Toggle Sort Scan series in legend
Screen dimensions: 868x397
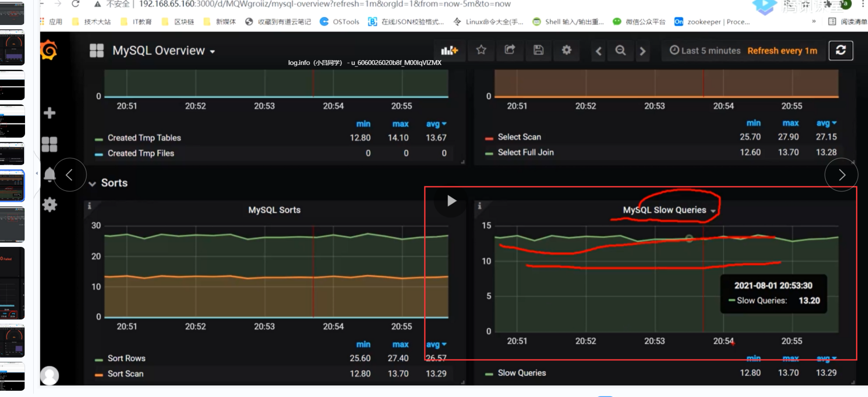(125, 373)
